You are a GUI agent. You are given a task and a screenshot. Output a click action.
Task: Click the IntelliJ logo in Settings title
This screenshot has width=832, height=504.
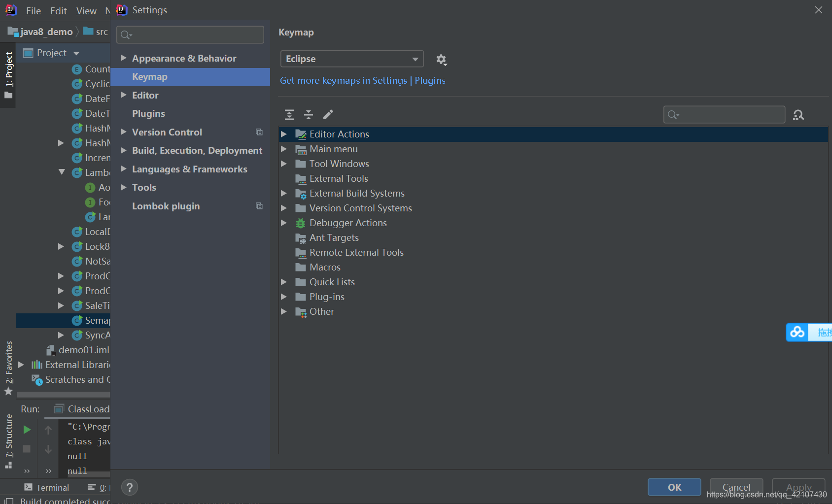pos(122,10)
